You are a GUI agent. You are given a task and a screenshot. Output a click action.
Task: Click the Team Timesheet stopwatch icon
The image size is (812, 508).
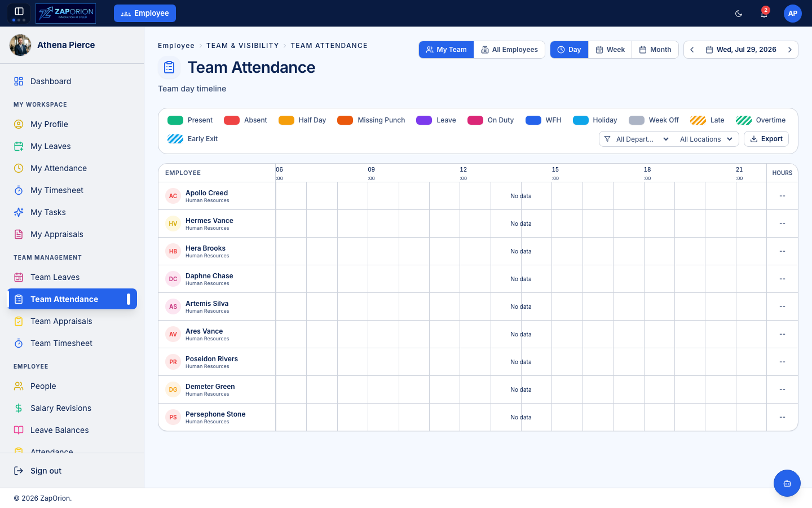click(x=19, y=343)
